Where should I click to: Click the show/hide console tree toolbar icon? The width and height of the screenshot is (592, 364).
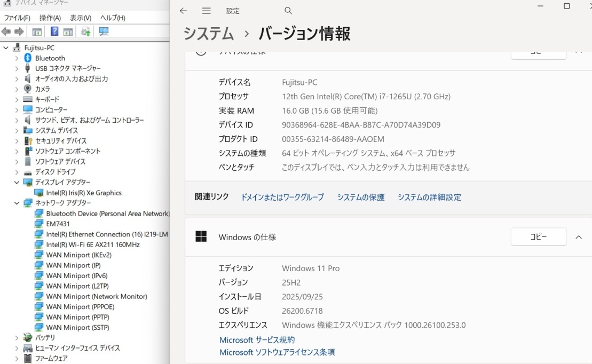(37, 31)
